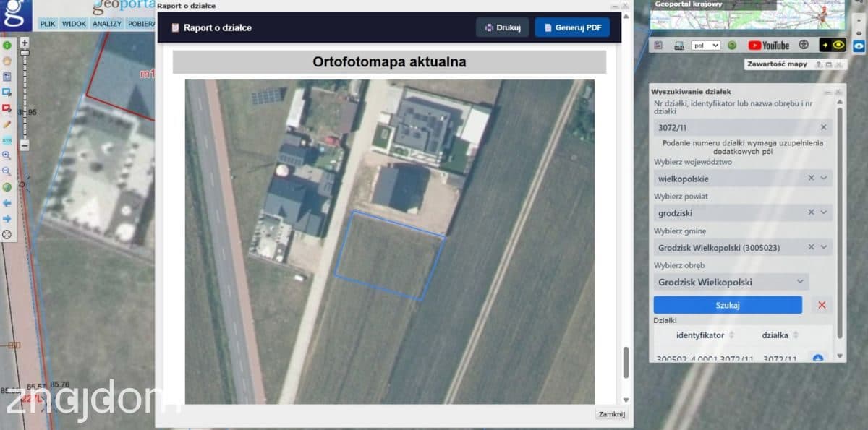This screenshot has height=430, width=868.
Task: Click the parcel search panel scrollbar
Action: click(x=840, y=223)
